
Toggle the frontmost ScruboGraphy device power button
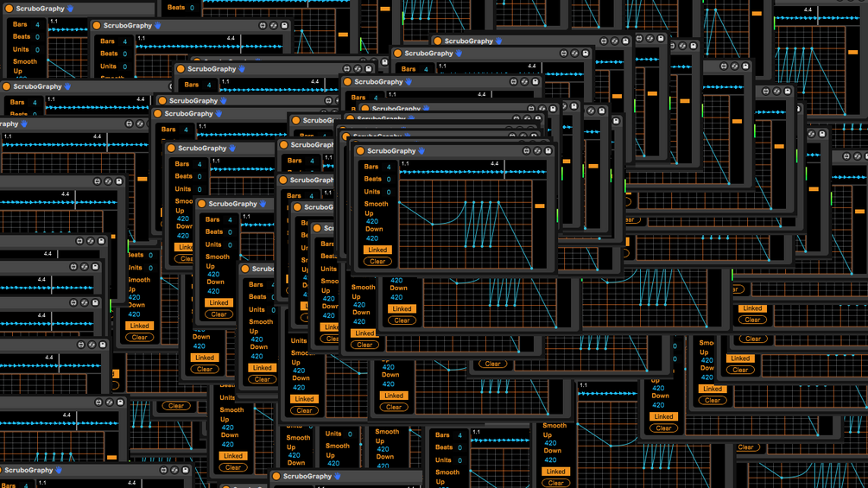[360, 150]
